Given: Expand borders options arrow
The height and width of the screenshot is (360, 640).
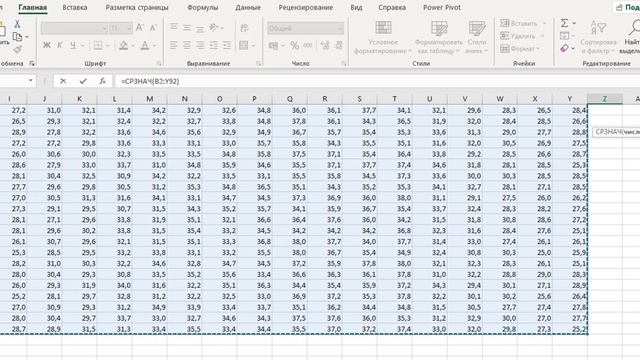Looking at the screenshot, I should 108,45.
